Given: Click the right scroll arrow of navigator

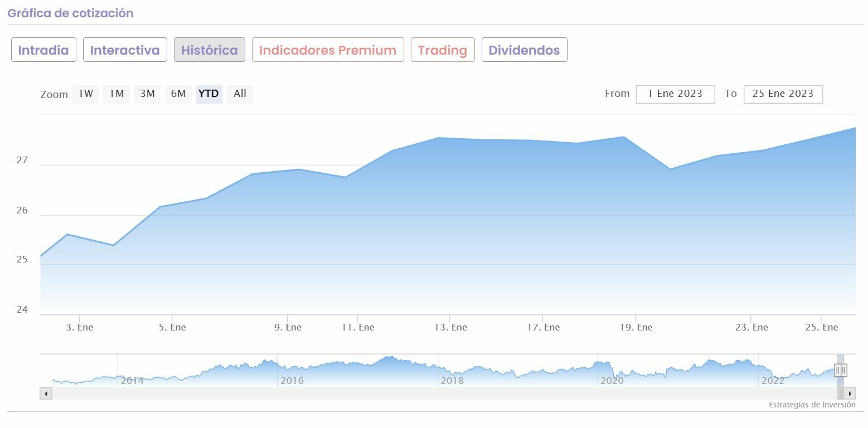Looking at the screenshot, I should [x=850, y=393].
